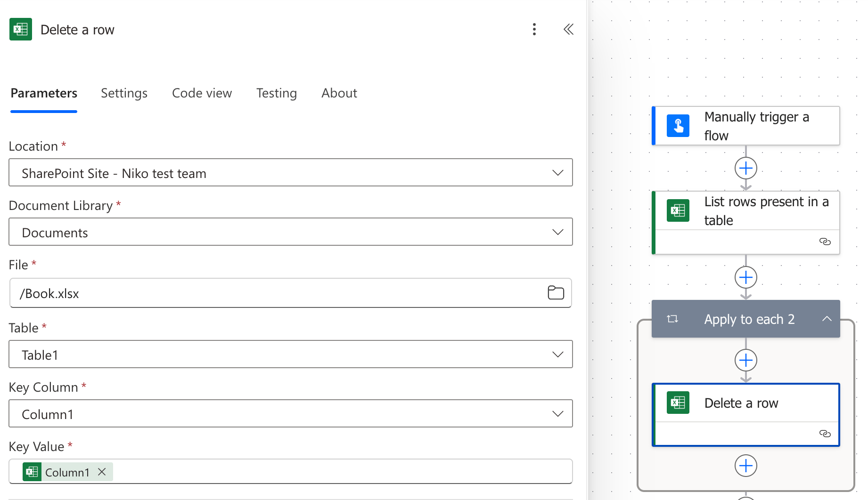The height and width of the screenshot is (500, 868).
Task: Remove the Column1 token from Key Value
Action: 102,472
